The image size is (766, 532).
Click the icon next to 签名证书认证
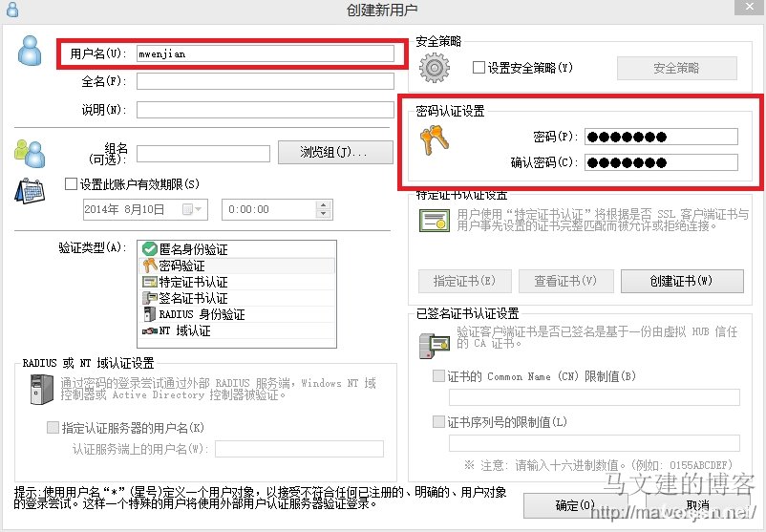point(150,298)
